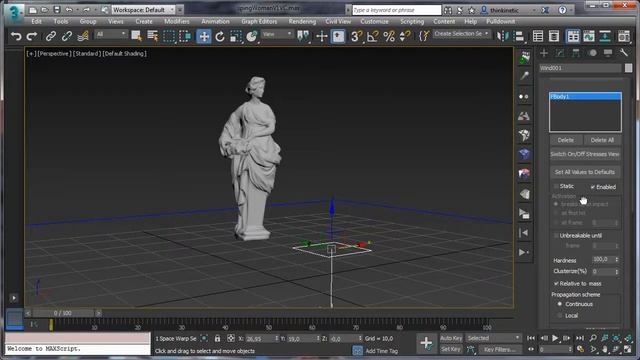Image resolution: width=640 pixels, height=360 pixels.
Task: Open the Animation menu
Action: 215,21
